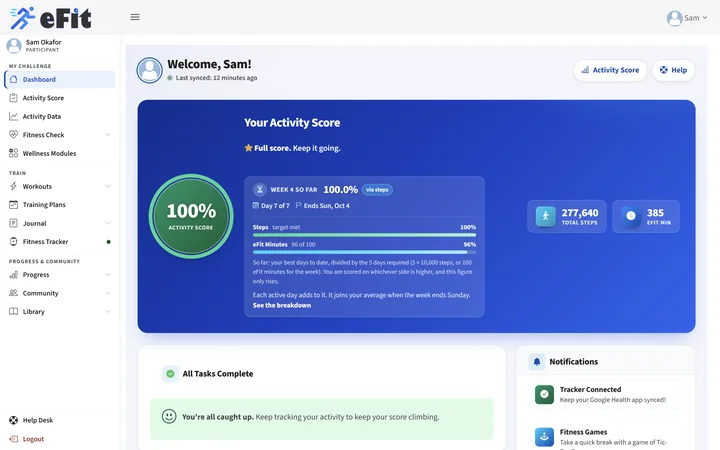Screen dimensions: 720x450
Task: Click the 385 eFit Min card
Action: [646, 216]
